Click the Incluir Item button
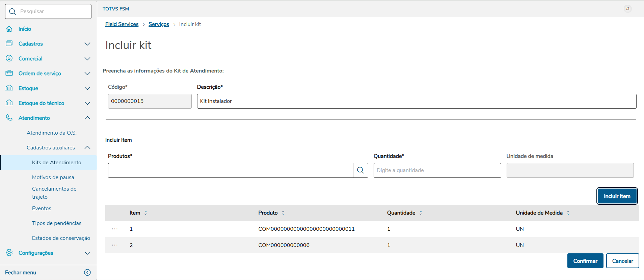Screen dimensions: 644x280 coord(617,196)
